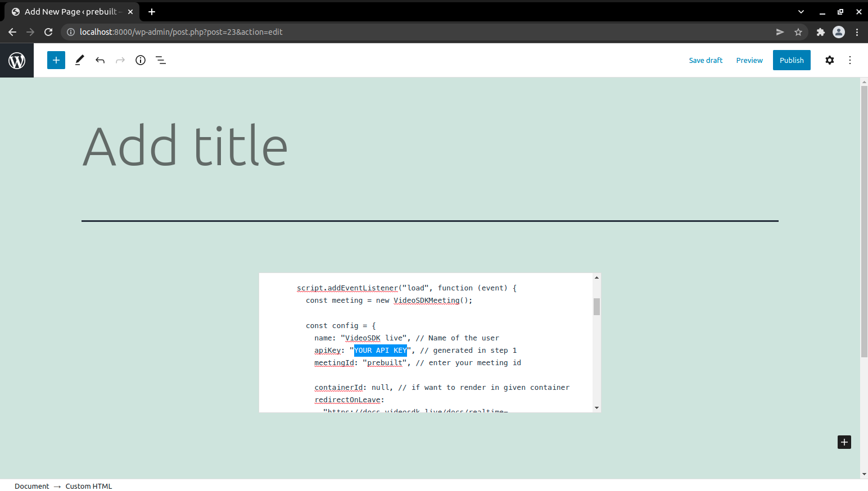Screen dimensions: 868x491
Task: Open the editor Options three-dot menu
Action: 850,60
